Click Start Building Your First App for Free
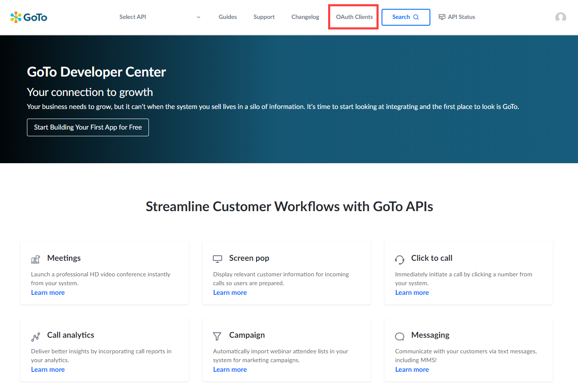 point(88,127)
